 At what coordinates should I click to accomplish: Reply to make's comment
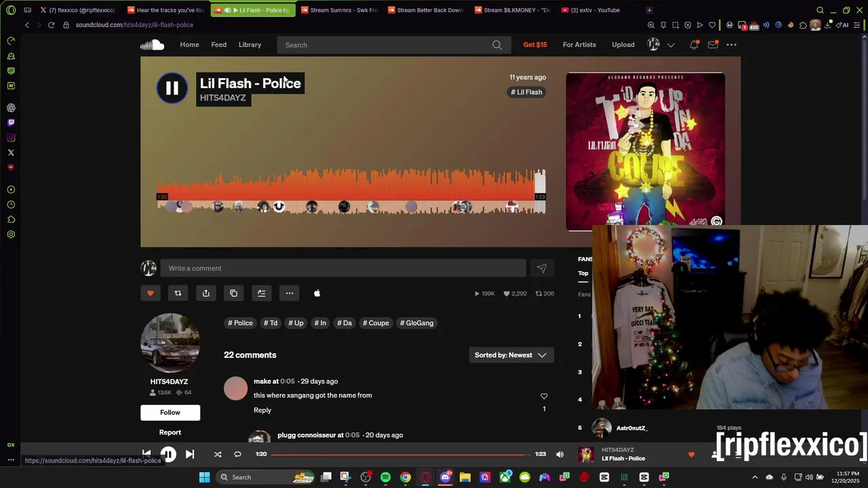point(262,410)
